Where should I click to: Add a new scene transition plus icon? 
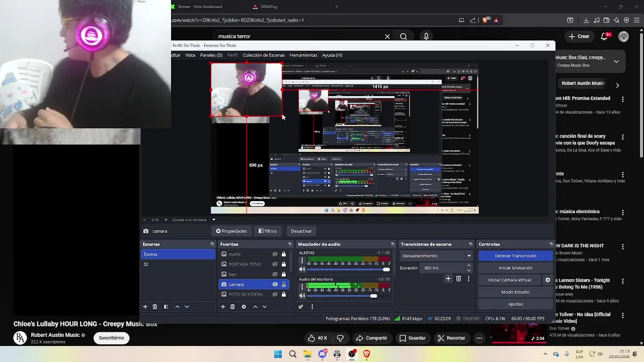[x=448, y=279]
